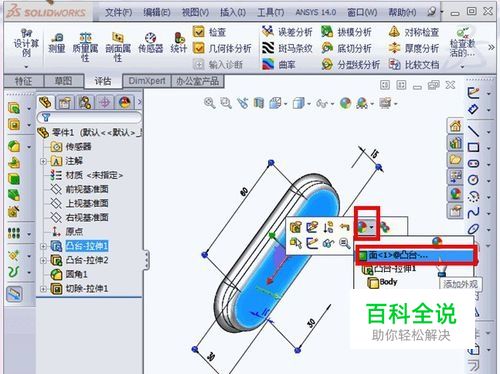Click the section view icon in view toolbar
Screen dimensions: 500x374
tap(259, 103)
